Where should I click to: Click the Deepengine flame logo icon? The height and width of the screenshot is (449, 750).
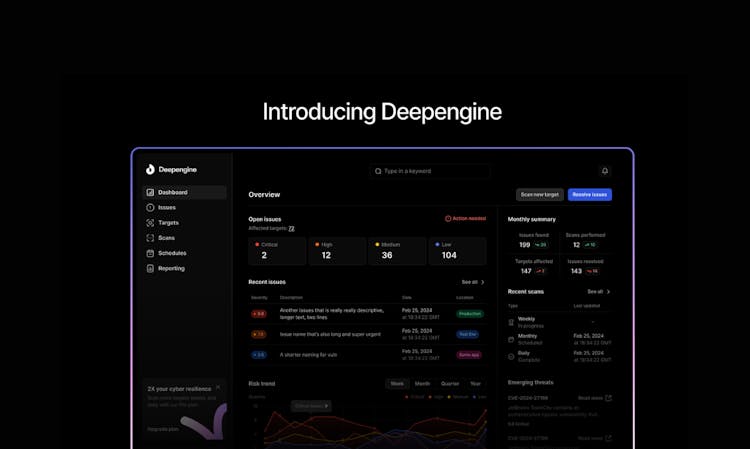tap(150, 169)
